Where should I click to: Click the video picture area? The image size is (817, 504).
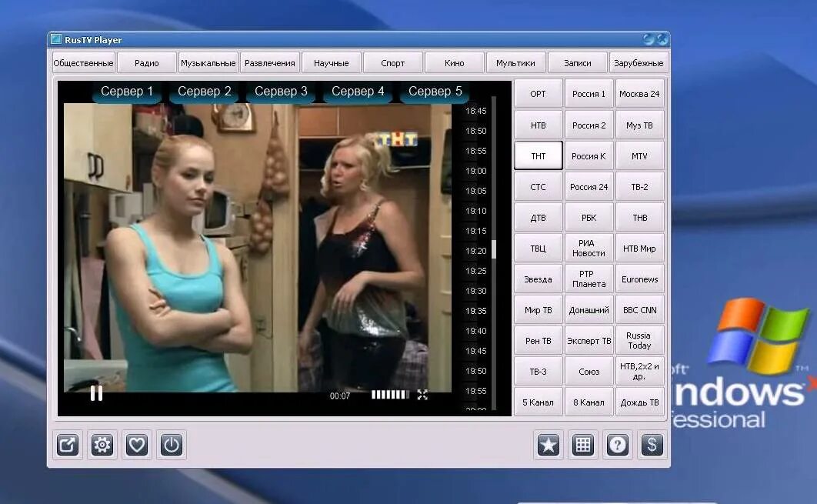tap(258, 247)
